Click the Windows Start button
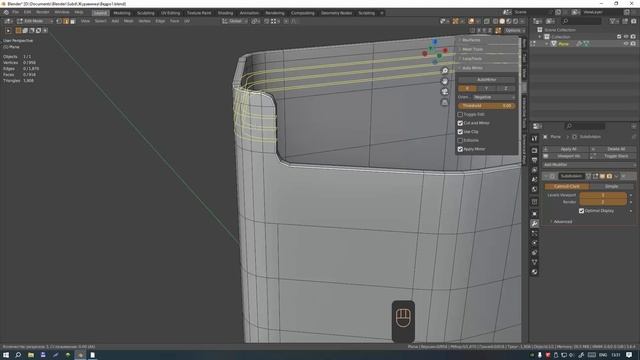This screenshot has height=360, width=640. pyautogui.click(x=6, y=355)
